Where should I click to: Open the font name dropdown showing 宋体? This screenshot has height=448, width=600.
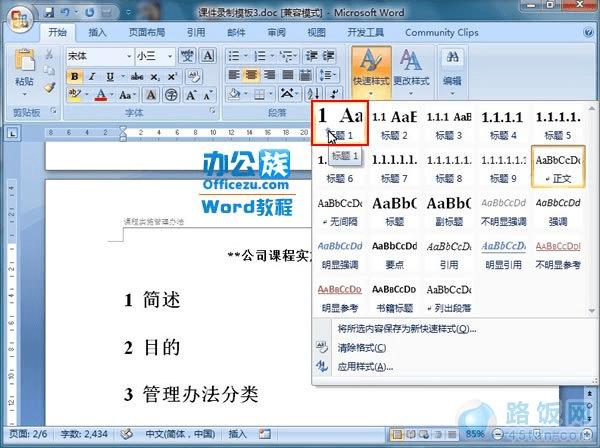(x=129, y=57)
